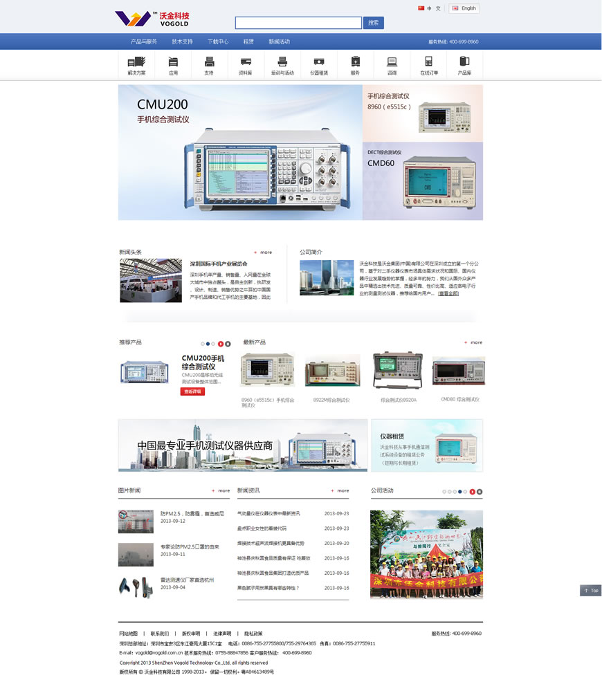Click the 搜索 search button
The height and width of the screenshot is (700, 602).
click(374, 23)
